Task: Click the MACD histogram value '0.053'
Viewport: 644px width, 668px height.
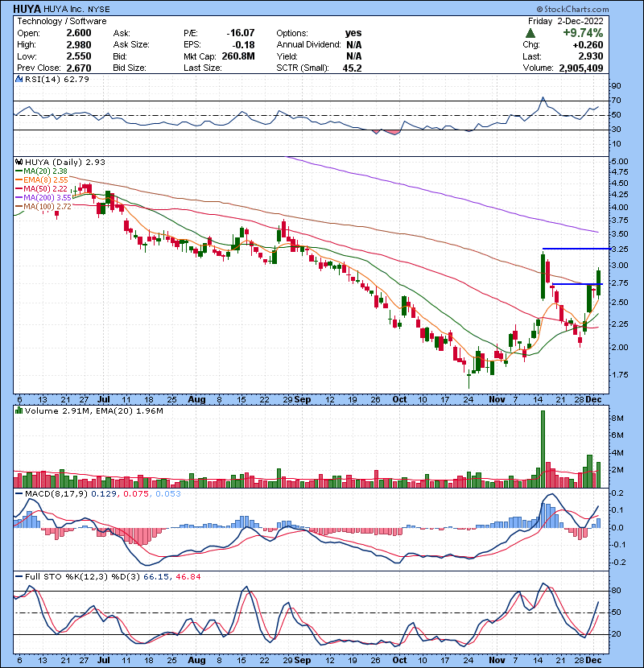Action: click(168, 494)
